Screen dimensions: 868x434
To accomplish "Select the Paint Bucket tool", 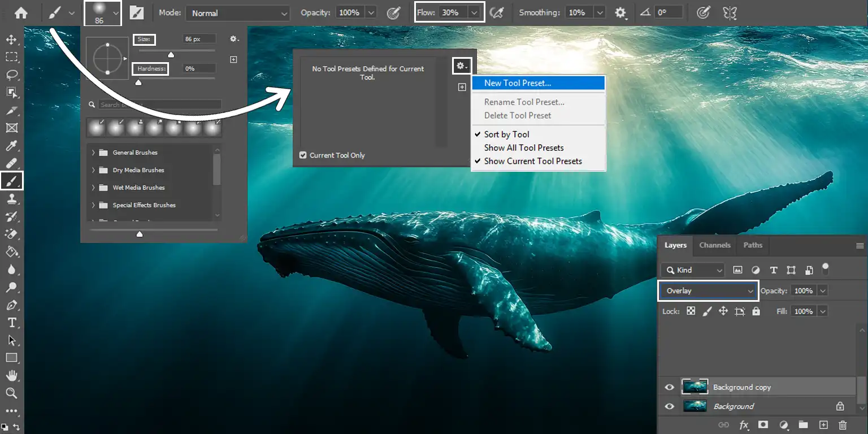I will click(x=11, y=251).
